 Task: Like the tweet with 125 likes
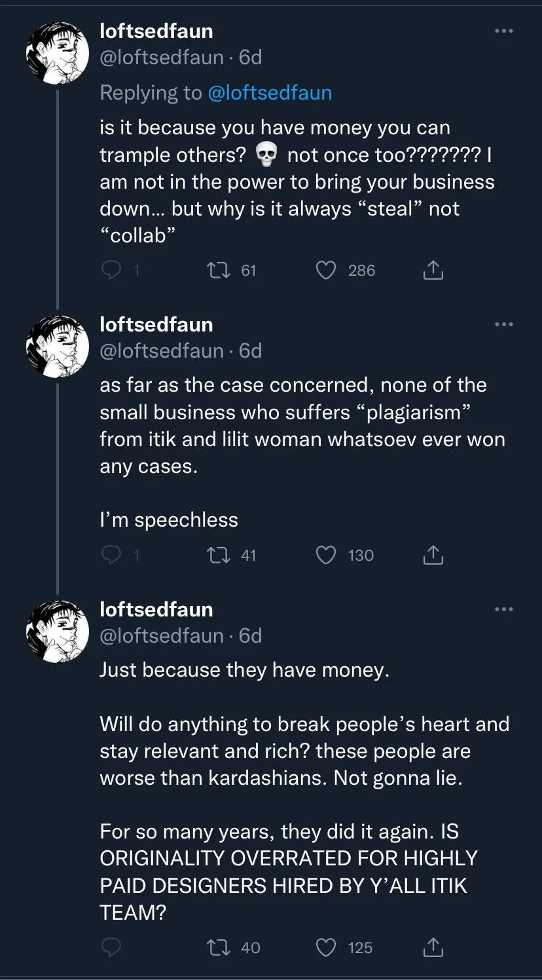[326, 947]
